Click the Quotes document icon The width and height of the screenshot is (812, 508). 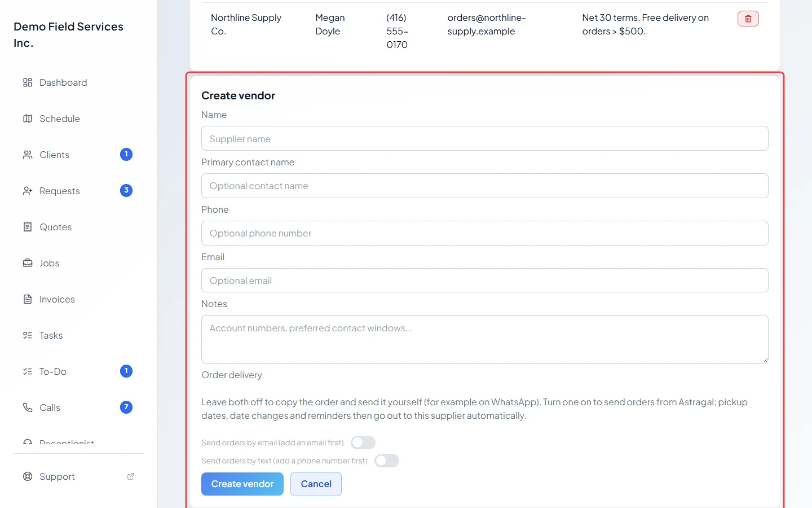[28, 227]
